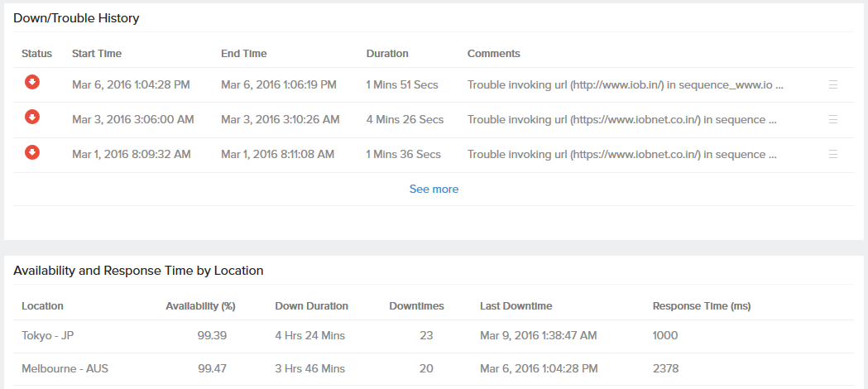Open the hamburger menu for Mar 6 outage row

[833, 84]
